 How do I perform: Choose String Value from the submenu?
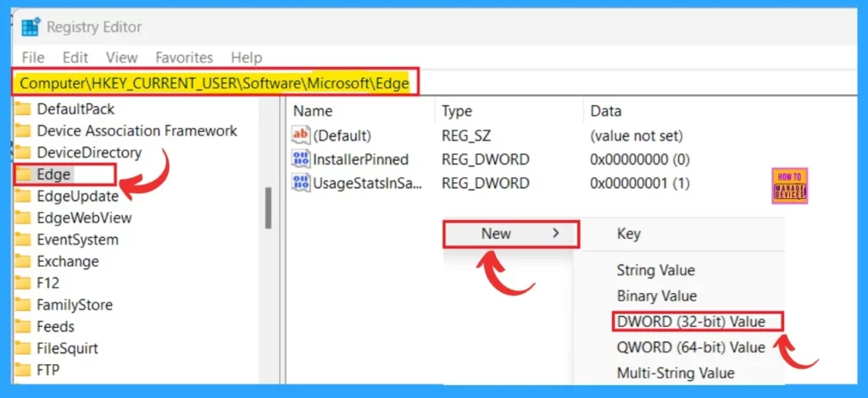pyautogui.click(x=655, y=270)
